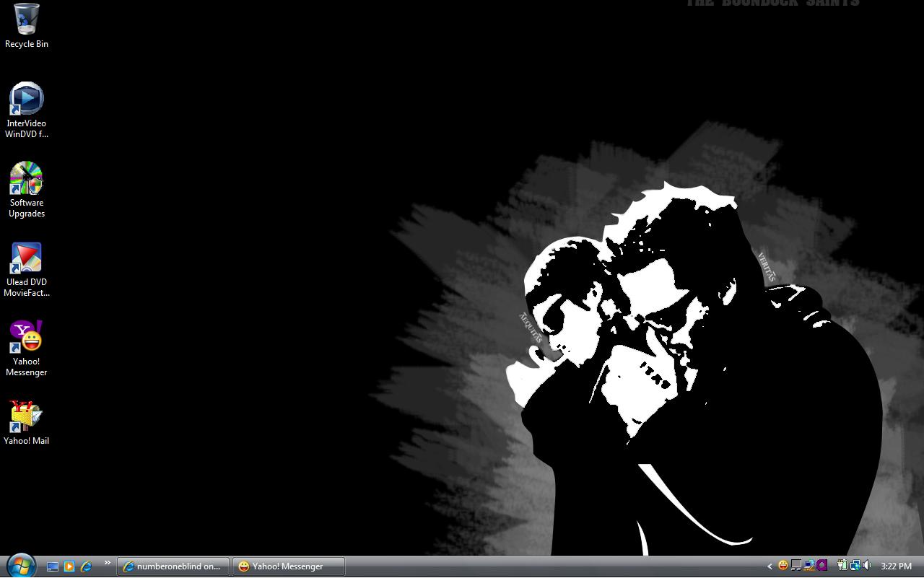Select the Yahoo! Mail desktop shortcut
Screen dimensions: 924x578
(x=27, y=424)
